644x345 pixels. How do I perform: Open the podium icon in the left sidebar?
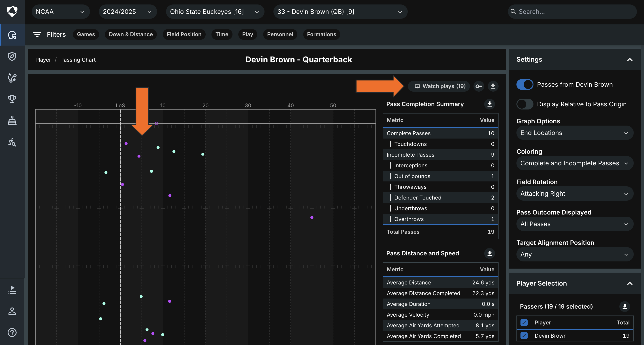point(12,121)
